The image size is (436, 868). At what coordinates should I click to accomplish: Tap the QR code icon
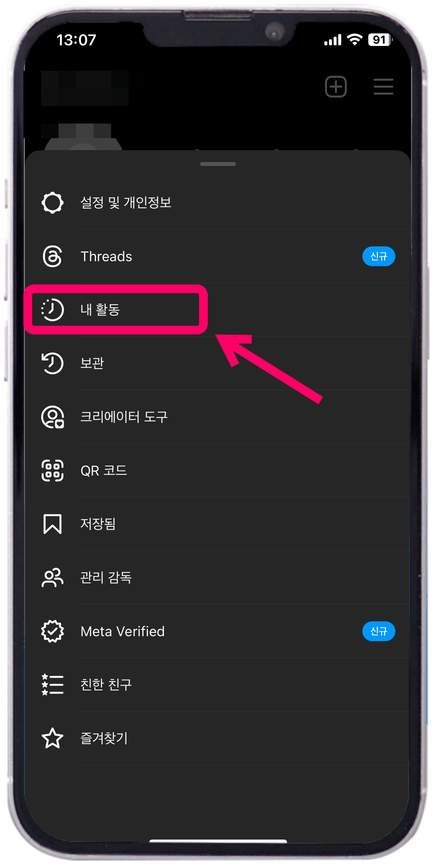click(52, 471)
